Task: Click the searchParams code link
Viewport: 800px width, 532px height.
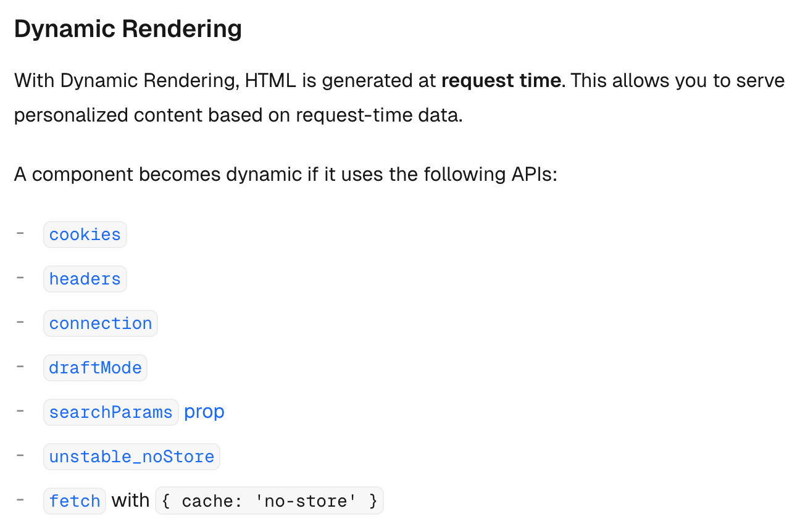Action: (x=111, y=412)
